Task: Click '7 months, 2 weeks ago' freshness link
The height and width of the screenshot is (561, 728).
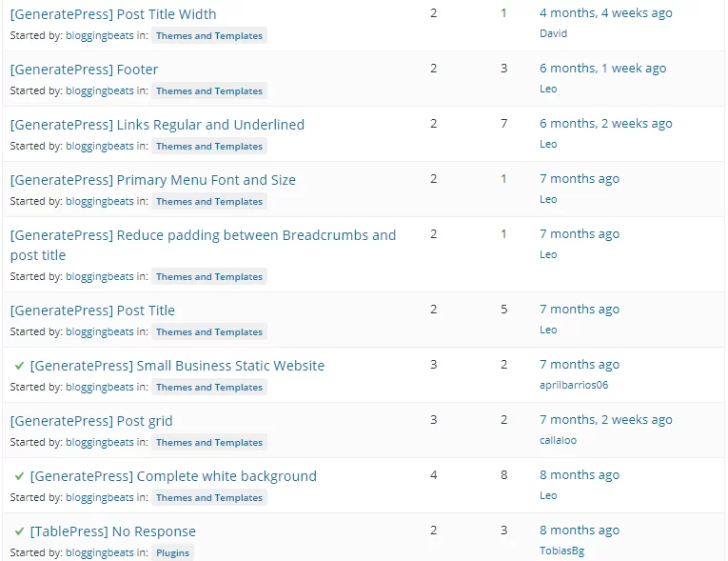Action: pyautogui.click(x=606, y=420)
